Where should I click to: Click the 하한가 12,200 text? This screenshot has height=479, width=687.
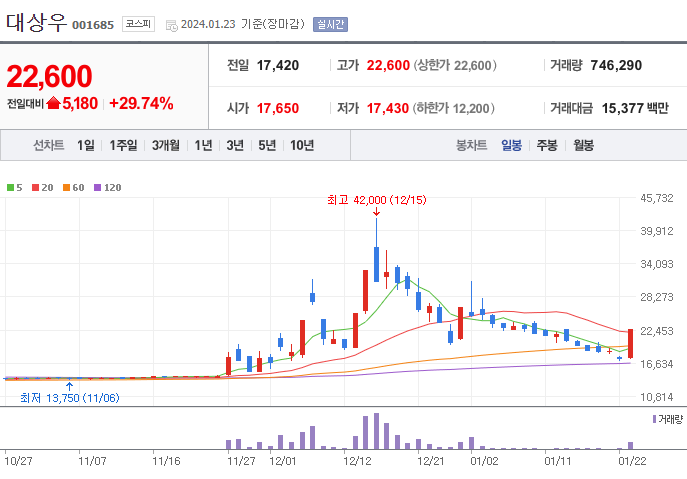pyautogui.click(x=453, y=108)
